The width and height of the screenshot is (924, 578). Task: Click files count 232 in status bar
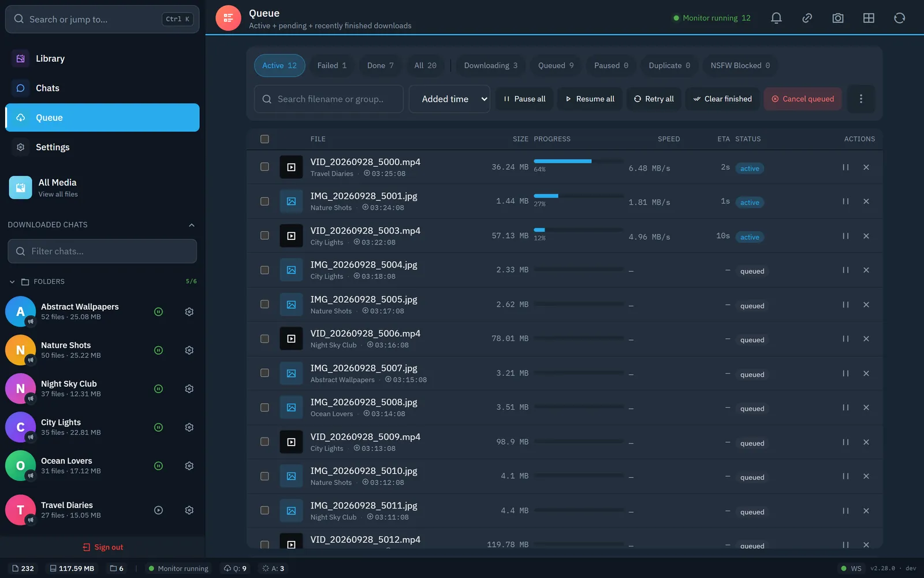pos(23,568)
